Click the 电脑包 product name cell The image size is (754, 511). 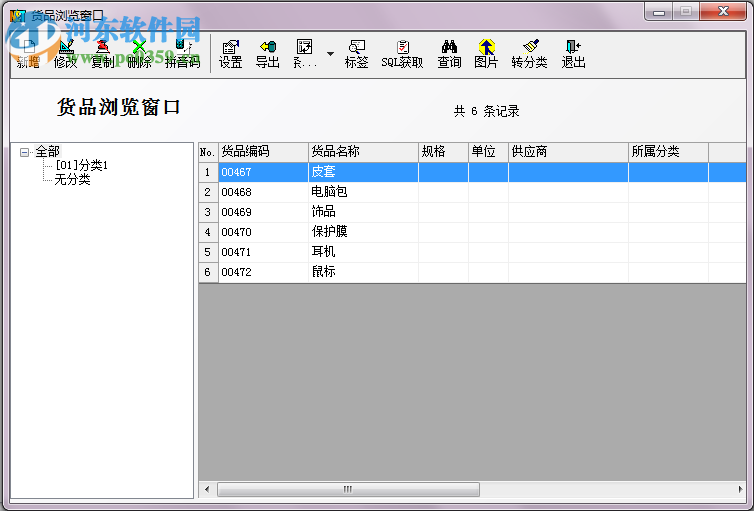(363, 192)
